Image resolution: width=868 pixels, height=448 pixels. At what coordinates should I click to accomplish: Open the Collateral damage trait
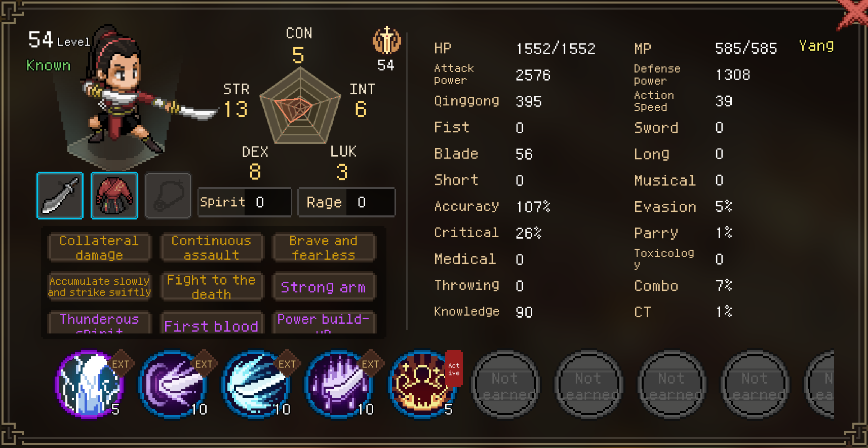(x=99, y=247)
